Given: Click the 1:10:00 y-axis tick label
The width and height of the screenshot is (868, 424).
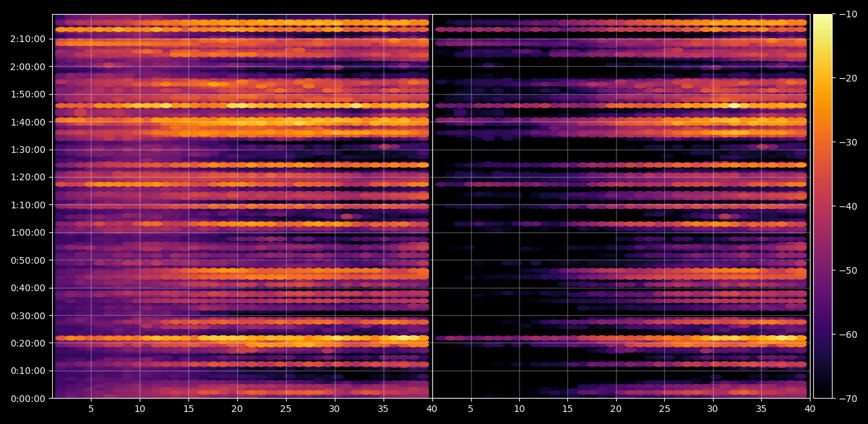Looking at the screenshot, I should coord(27,204).
